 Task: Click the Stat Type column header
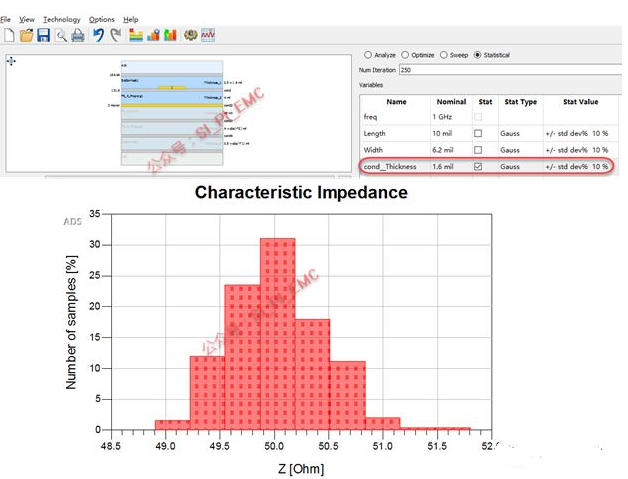[521, 102]
